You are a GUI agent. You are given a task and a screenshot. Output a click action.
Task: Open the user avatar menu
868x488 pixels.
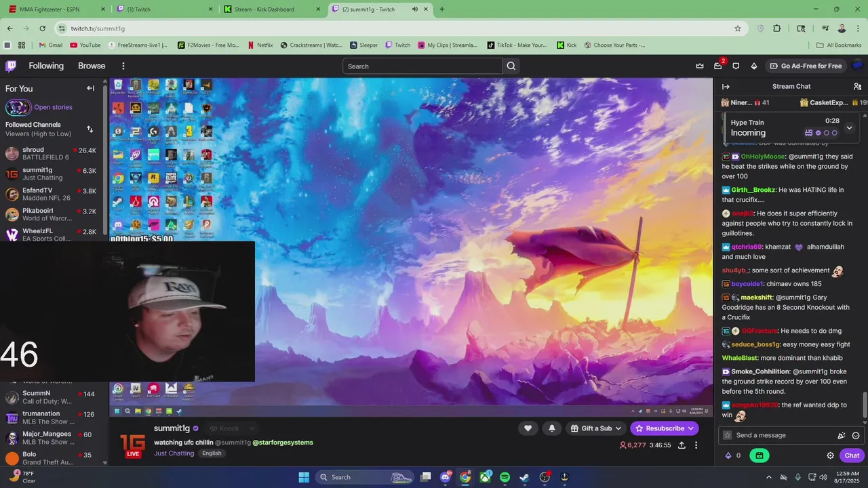(857, 66)
